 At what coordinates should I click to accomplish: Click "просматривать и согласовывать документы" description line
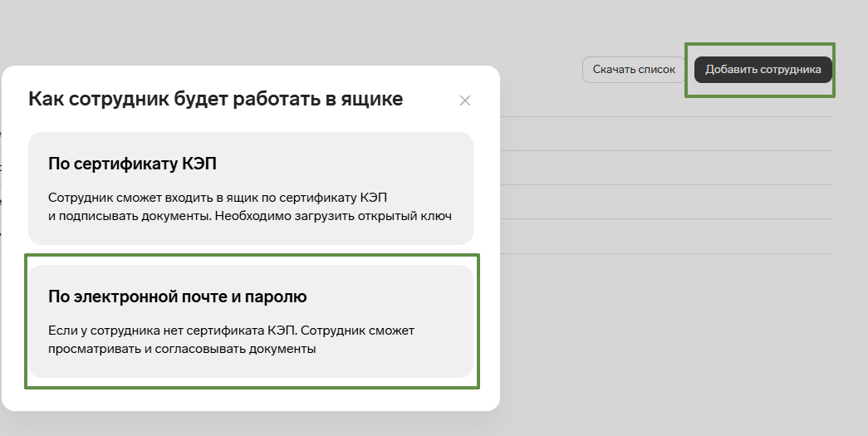(182, 350)
